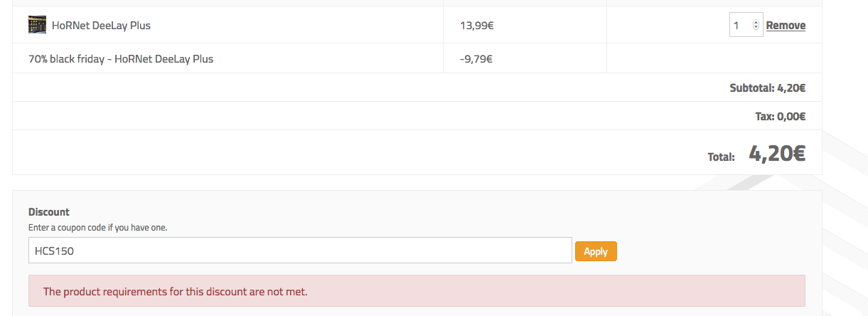This screenshot has height=316, width=868.
Task: Click the quantity stepper arrows
Action: click(x=756, y=25)
